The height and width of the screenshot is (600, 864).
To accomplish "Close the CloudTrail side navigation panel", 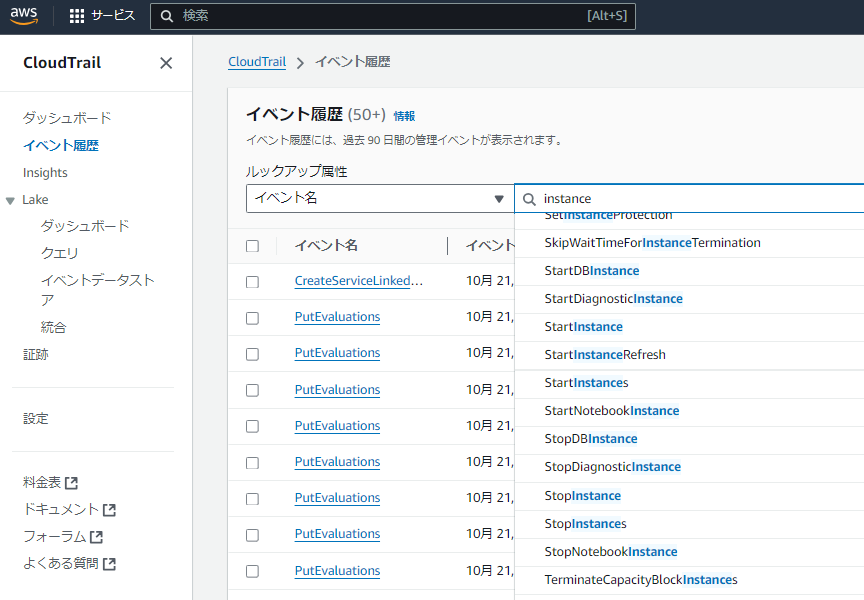I will point(166,63).
